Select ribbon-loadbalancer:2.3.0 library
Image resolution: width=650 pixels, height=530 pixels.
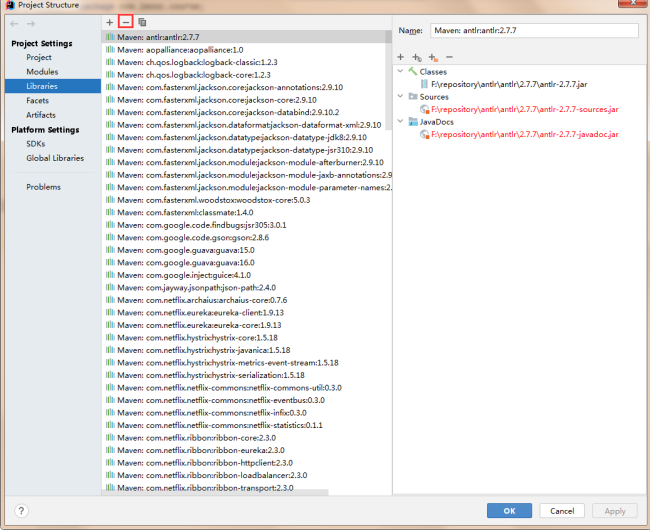[247, 475]
